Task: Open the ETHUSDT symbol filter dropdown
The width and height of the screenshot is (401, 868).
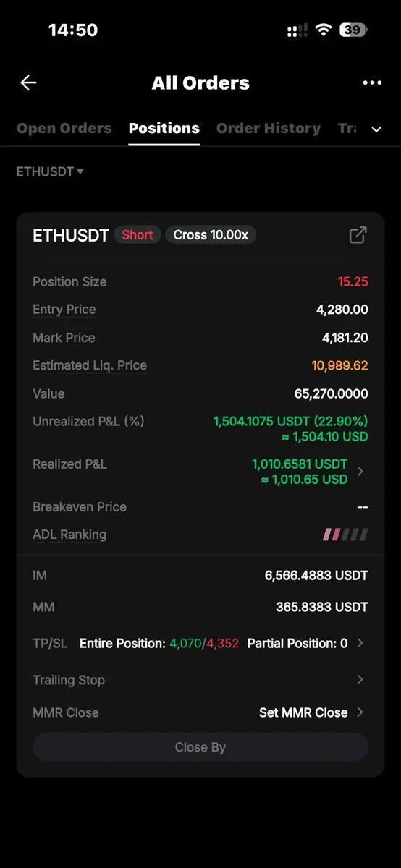Action: point(50,171)
